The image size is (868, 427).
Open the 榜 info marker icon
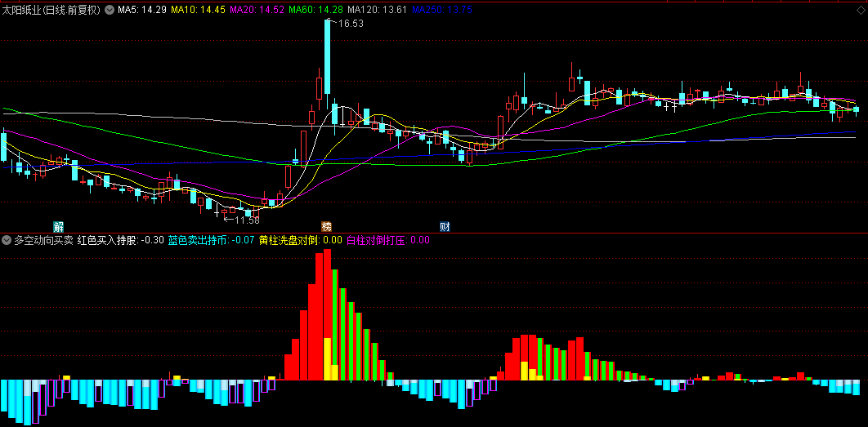[x=327, y=227]
